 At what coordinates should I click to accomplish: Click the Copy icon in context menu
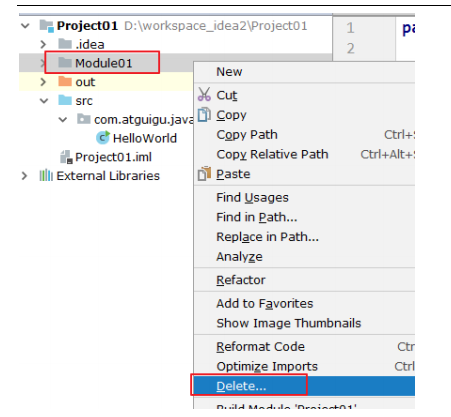204,115
